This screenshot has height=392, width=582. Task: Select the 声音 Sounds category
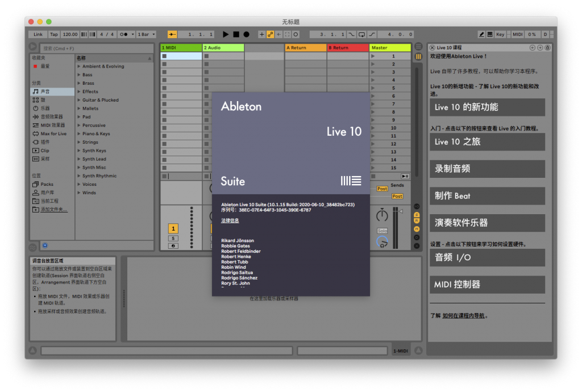pos(52,91)
